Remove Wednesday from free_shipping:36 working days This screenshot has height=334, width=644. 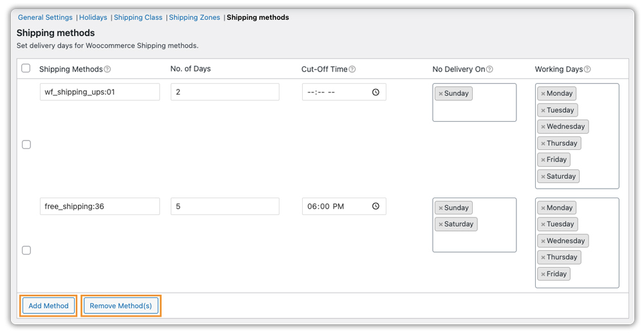pos(543,241)
